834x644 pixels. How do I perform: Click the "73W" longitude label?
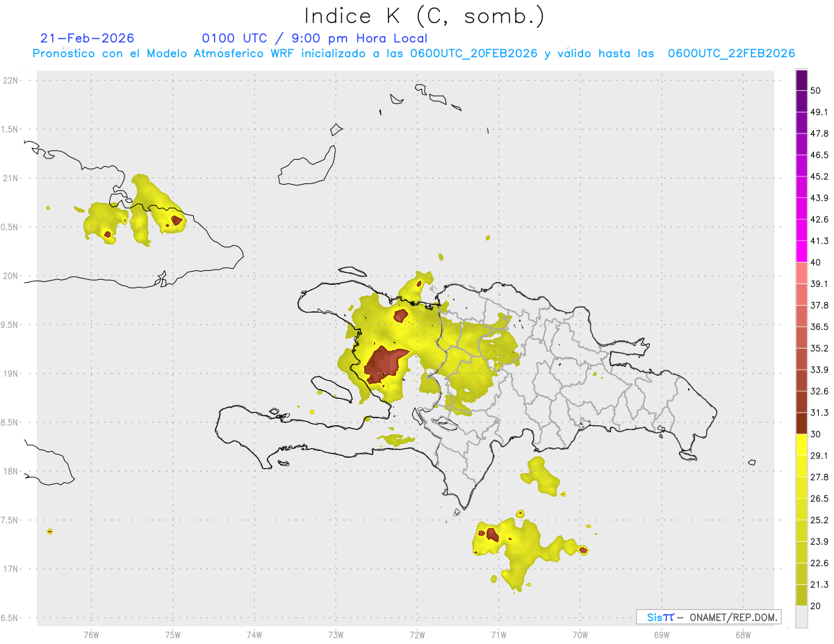[336, 635]
